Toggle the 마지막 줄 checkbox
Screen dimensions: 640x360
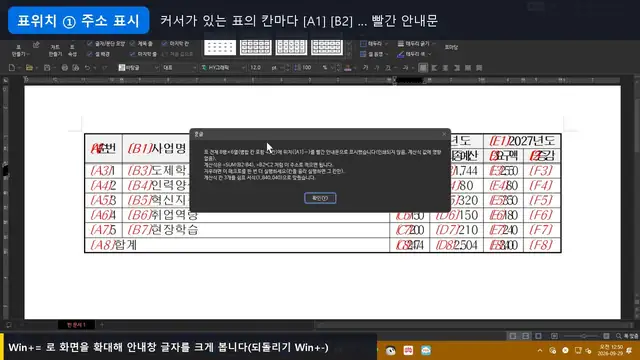pyautogui.click(x=133, y=54)
